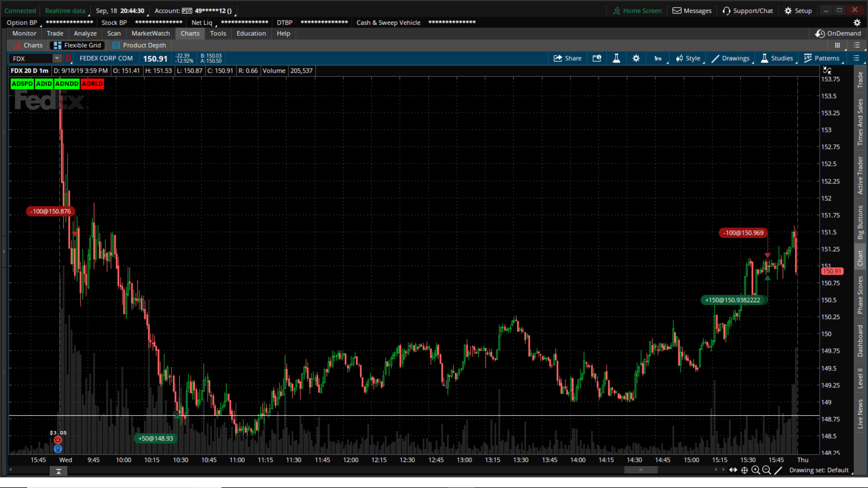Open the Dashboard side panel
The image size is (868, 488).
[x=860, y=340]
